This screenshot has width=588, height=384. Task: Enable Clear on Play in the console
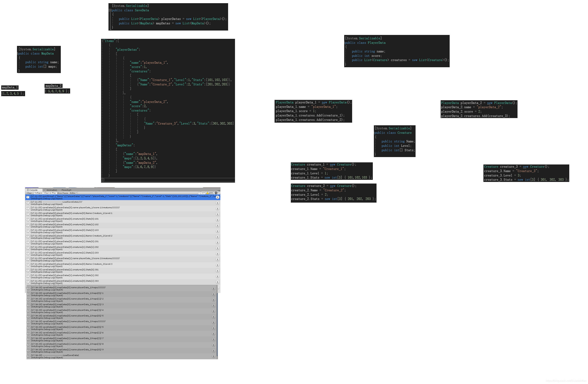coord(50,193)
